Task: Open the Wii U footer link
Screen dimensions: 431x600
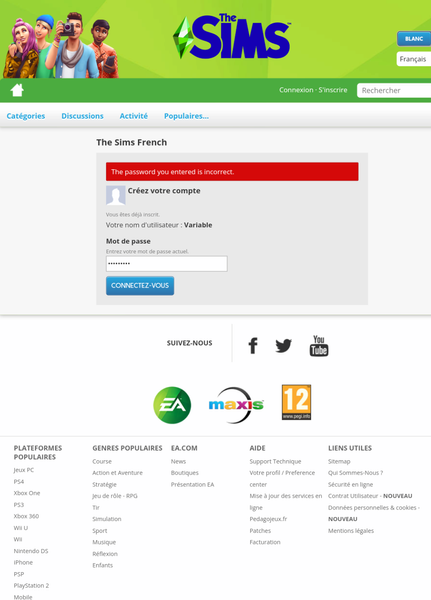Action: coord(21,528)
